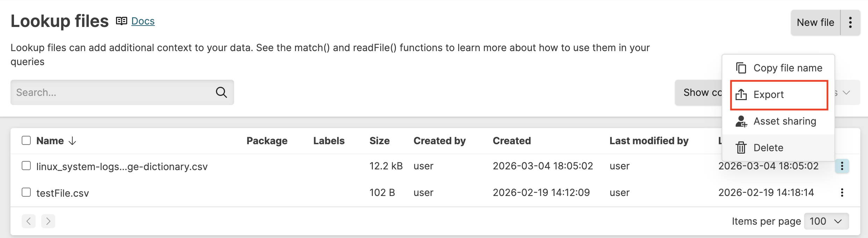Viewport: 868px width, 238px height.
Task: Click the New file button
Action: coord(815,22)
